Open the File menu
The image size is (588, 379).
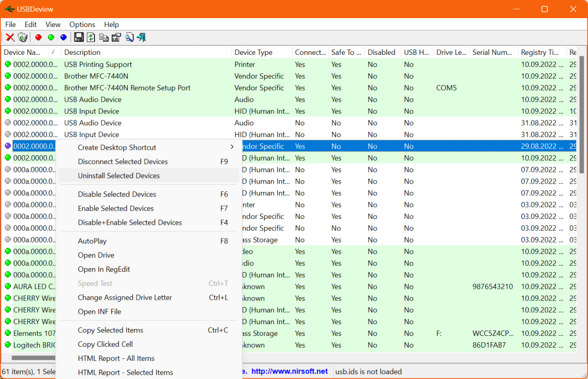(x=10, y=24)
